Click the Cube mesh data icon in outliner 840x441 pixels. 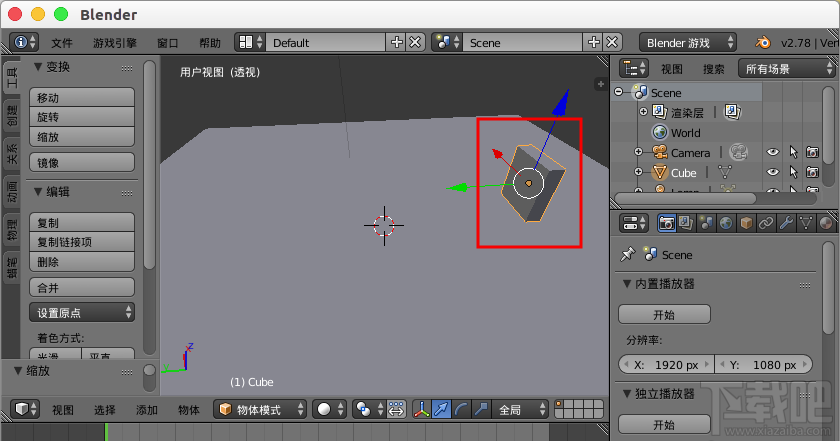click(x=725, y=173)
